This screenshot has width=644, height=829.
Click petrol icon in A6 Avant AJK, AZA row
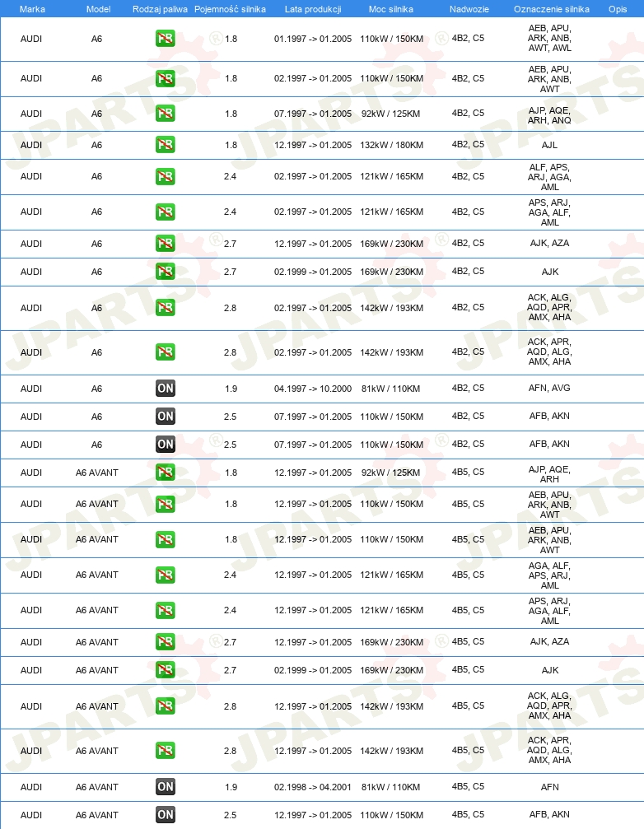(165, 642)
